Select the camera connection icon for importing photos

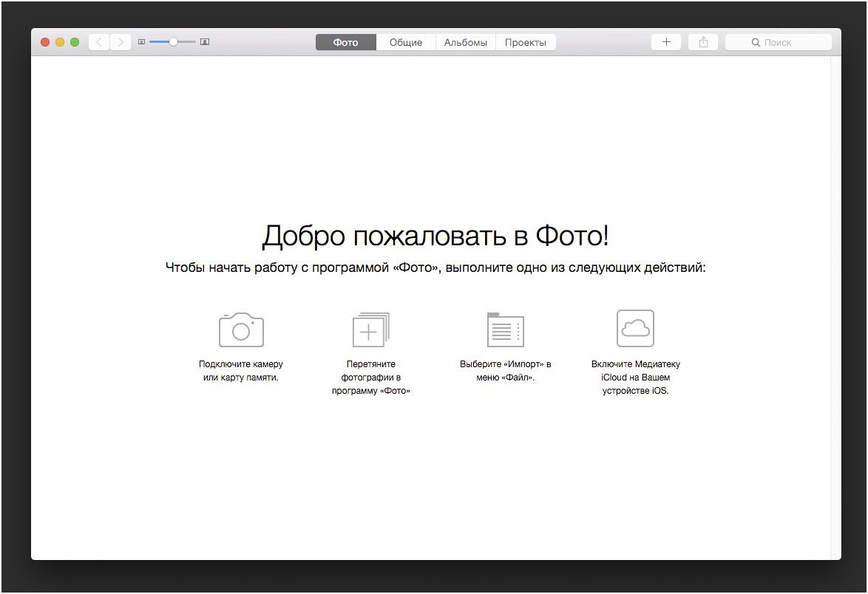(240, 329)
